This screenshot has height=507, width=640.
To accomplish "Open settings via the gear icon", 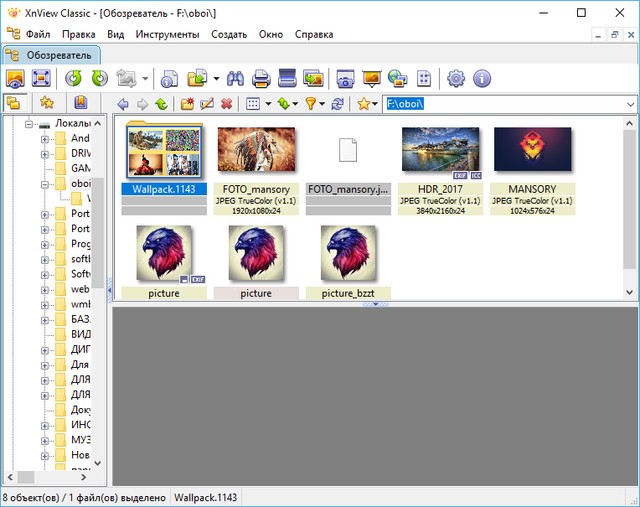I will point(456,78).
